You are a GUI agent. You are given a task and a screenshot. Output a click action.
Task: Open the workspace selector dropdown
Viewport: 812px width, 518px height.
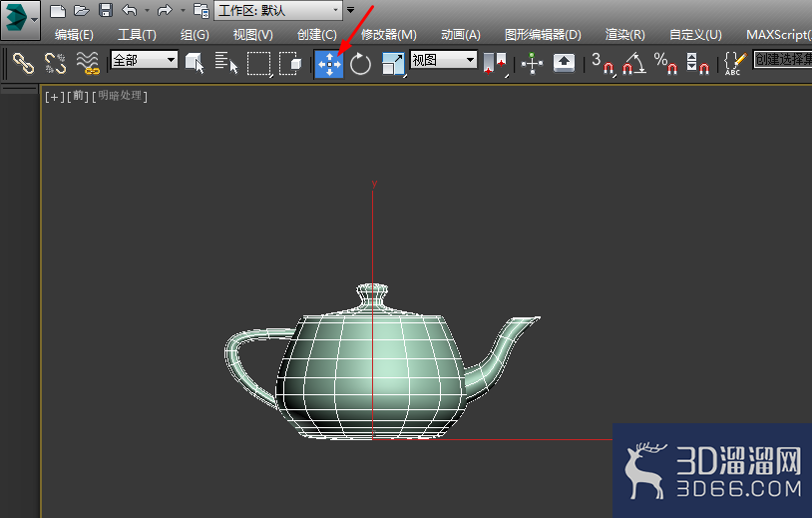click(x=278, y=10)
